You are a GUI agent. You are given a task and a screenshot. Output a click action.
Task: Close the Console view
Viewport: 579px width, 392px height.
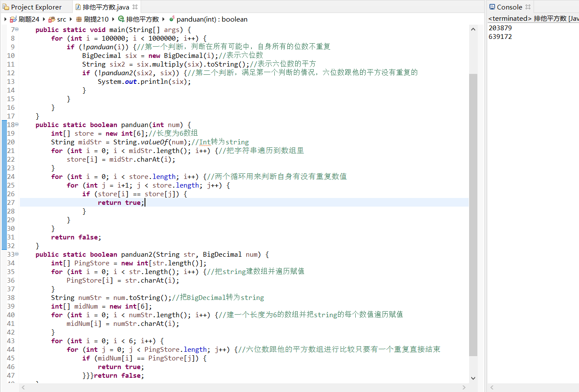click(528, 7)
